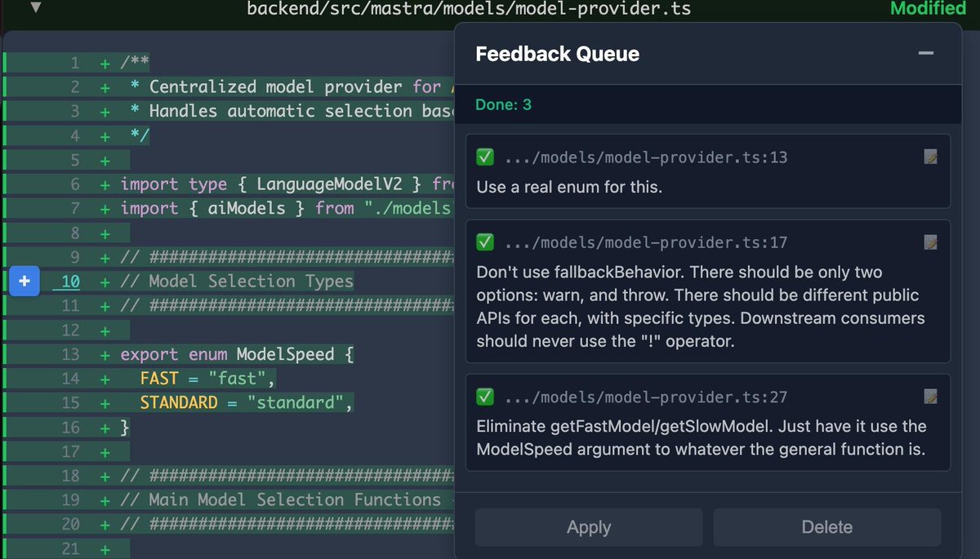The height and width of the screenshot is (559, 980).
Task: Click the Modified status label
Action: tap(929, 9)
